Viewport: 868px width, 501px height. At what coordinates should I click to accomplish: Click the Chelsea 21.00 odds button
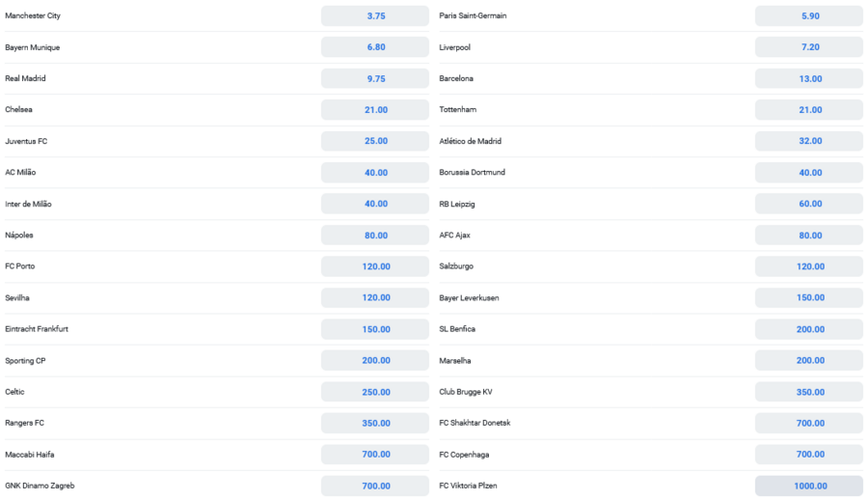point(375,110)
